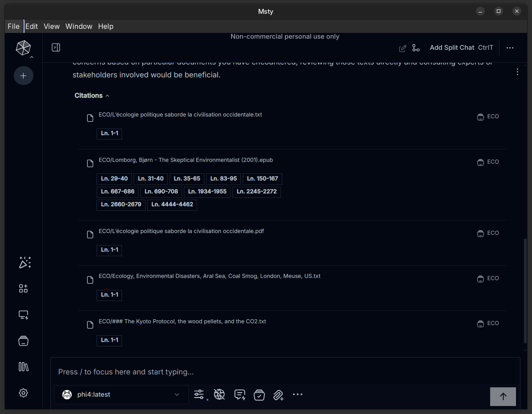Open the phi4:latest model dropdown
The width and height of the screenshot is (532, 414).
[x=121, y=394]
